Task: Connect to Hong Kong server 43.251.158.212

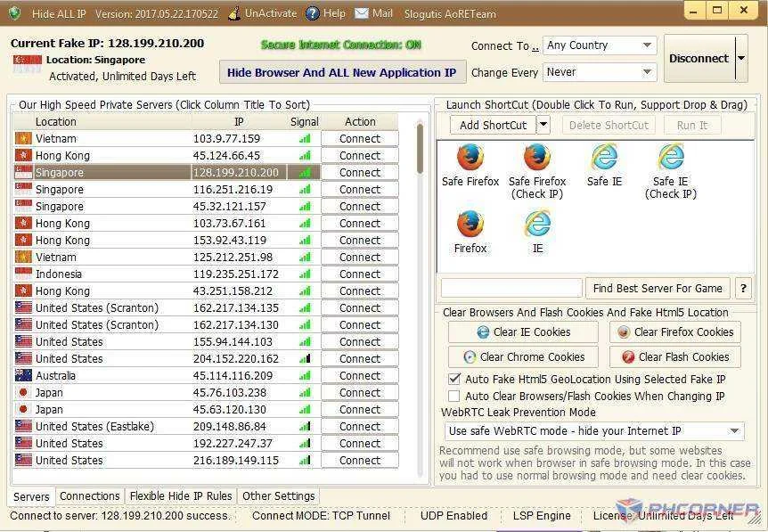Action: click(x=360, y=291)
